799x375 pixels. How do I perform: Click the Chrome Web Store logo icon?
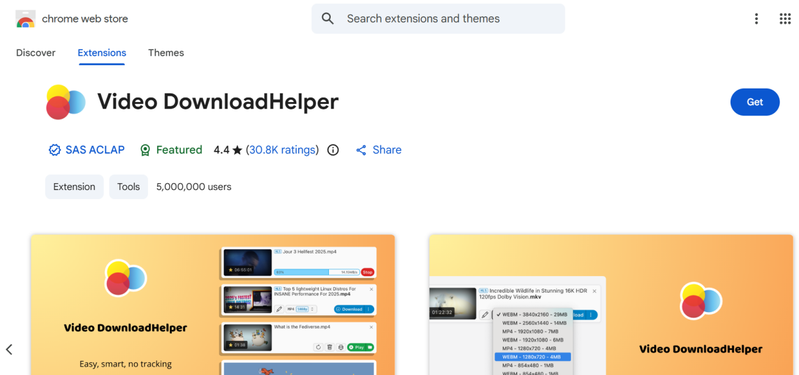(x=25, y=19)
